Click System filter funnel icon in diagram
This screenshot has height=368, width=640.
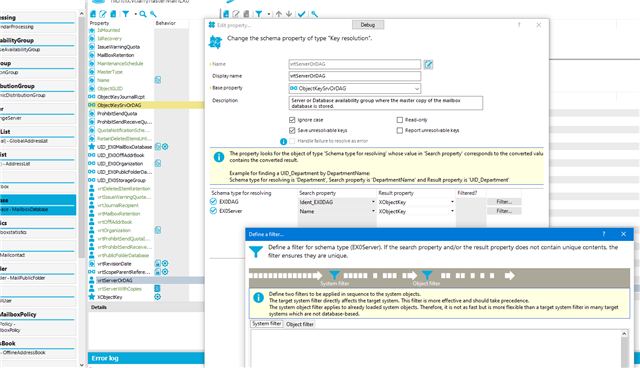334,275
